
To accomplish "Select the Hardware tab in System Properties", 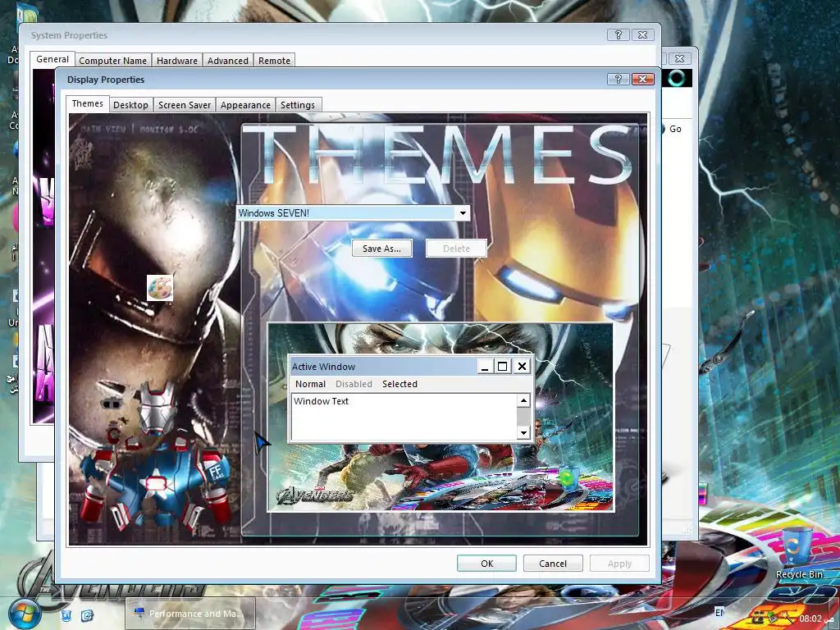I will point(177,61).
